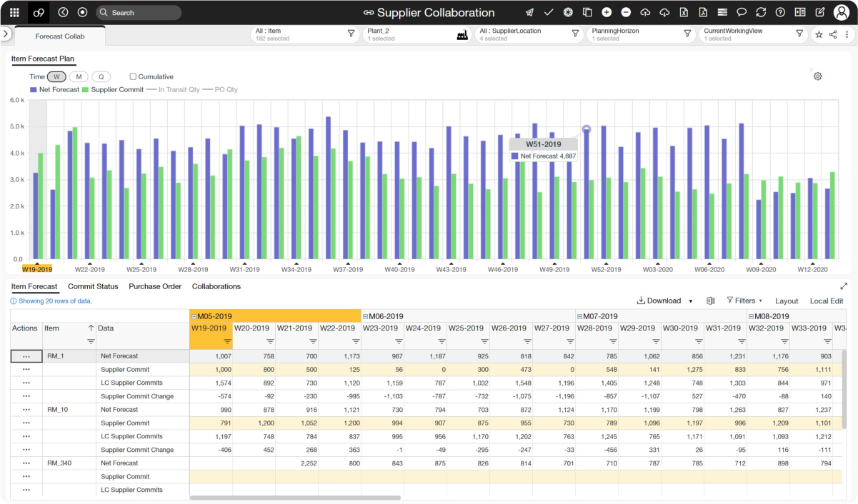Viewport: 858px width, 504px height.
Task: Switch to the Commit Status tab
Action: coord(93,286)
